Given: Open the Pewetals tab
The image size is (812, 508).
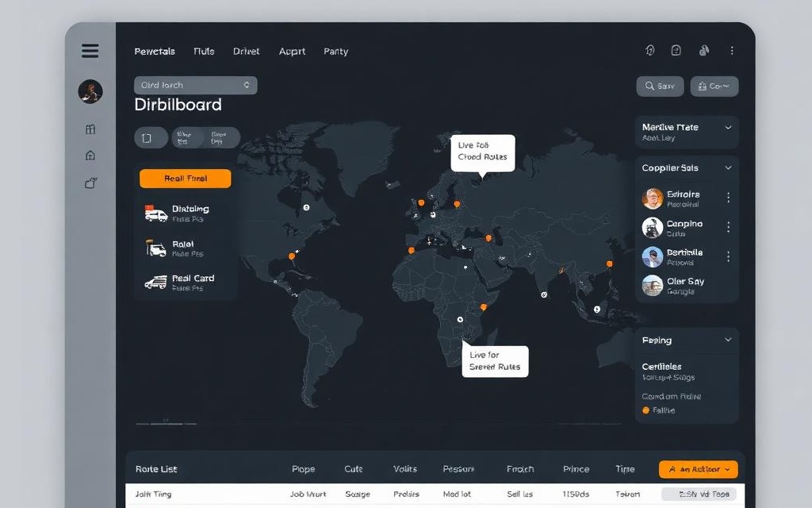Looking at the screenshot, I should pos(155,52).
